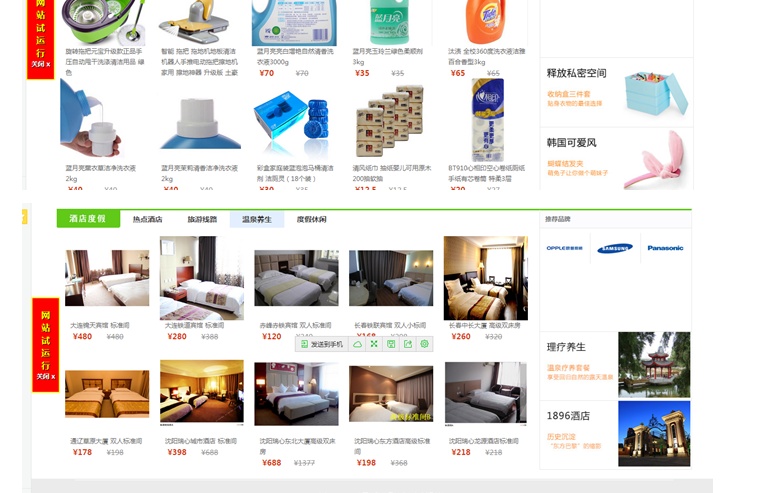
Task: Click the save floppy-disk icon
Action: coord(391,344)
